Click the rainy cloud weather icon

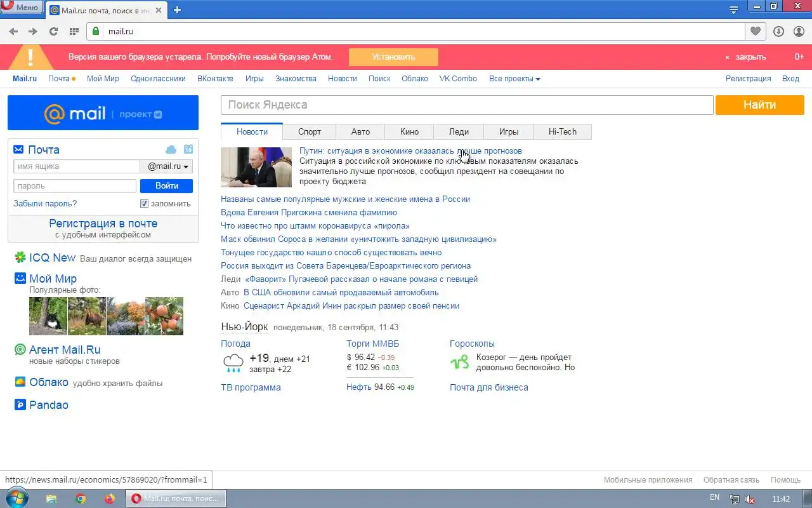[233, 363]
